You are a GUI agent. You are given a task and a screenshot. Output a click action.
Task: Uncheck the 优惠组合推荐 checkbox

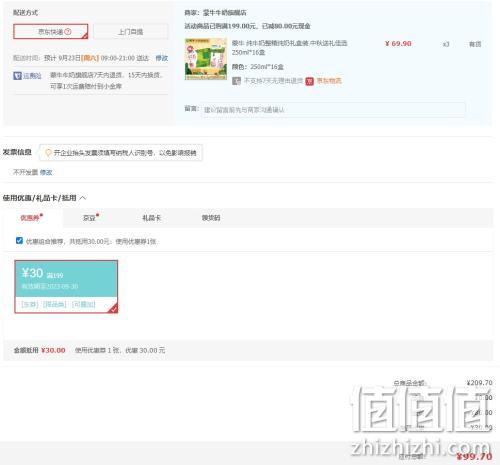pos(19,241)
